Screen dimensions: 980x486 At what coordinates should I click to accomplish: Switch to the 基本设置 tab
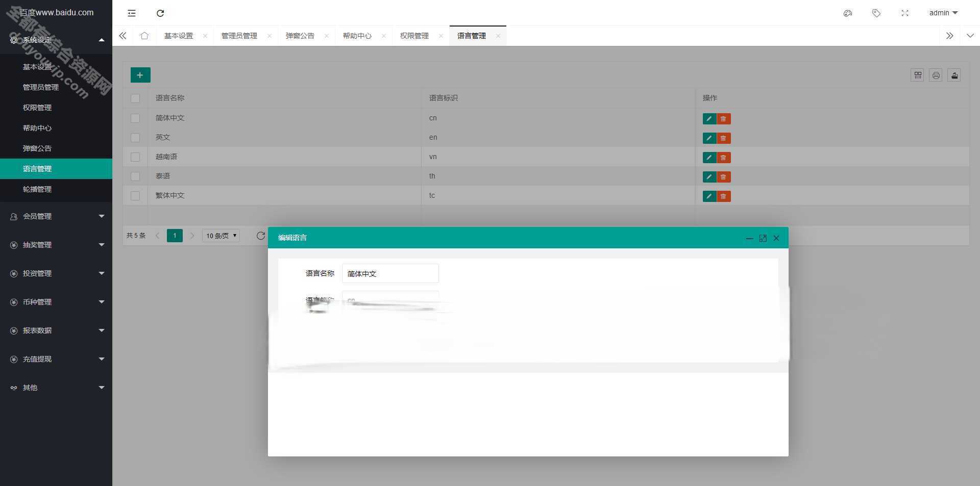click(179, 36)
